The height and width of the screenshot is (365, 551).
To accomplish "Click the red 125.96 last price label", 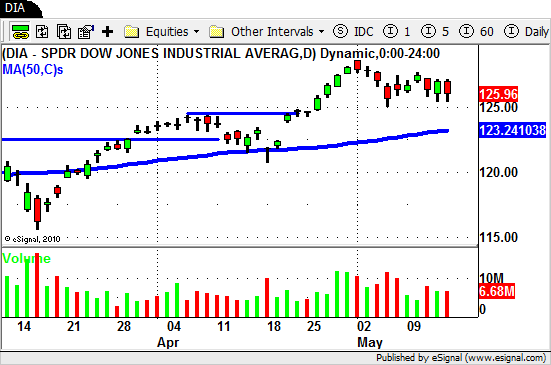I will (498, 94).
